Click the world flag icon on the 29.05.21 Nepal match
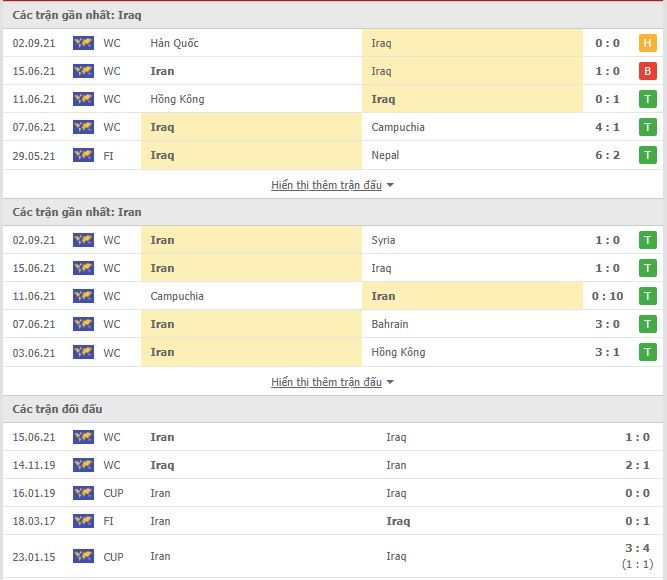This screenshot has width=667, height=580. pyautogui.click(x=83, y=155)
